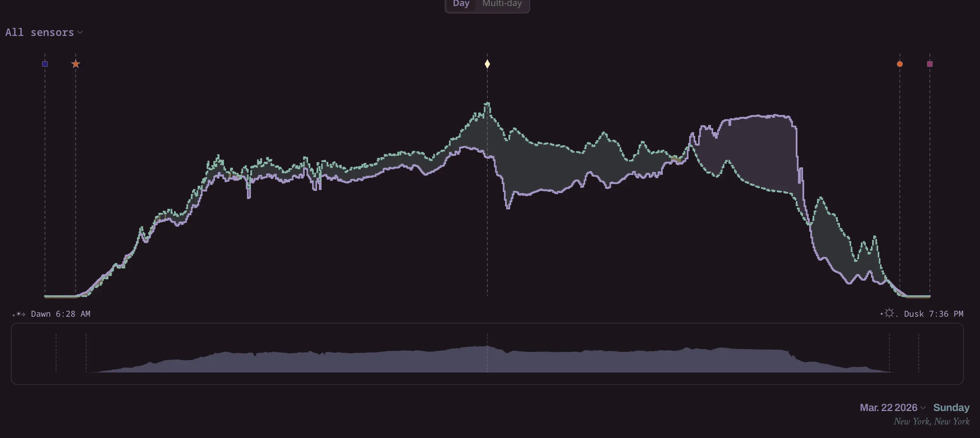Click the dusk sun icon
The height and width of the screenshot is (438, 980).
tap(889, 313)
